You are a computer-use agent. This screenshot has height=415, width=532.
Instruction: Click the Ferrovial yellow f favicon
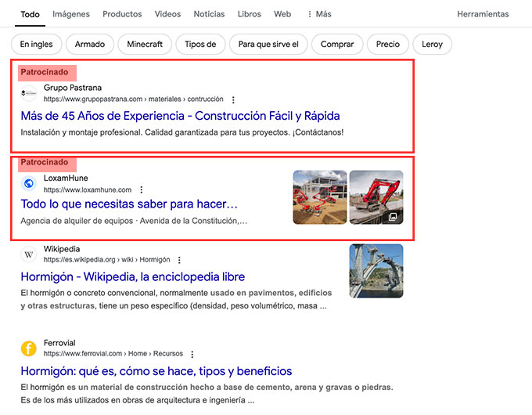coord(29,348)
